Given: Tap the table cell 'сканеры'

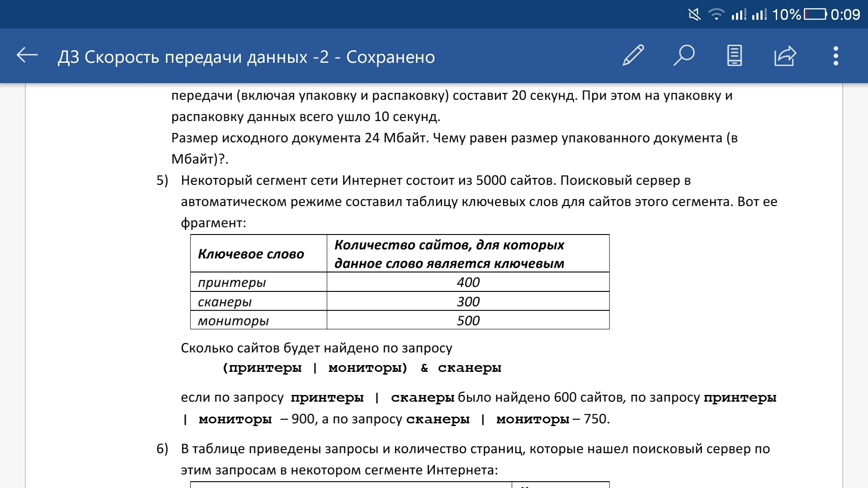Looking at the screenshot, I should [225, 302].
